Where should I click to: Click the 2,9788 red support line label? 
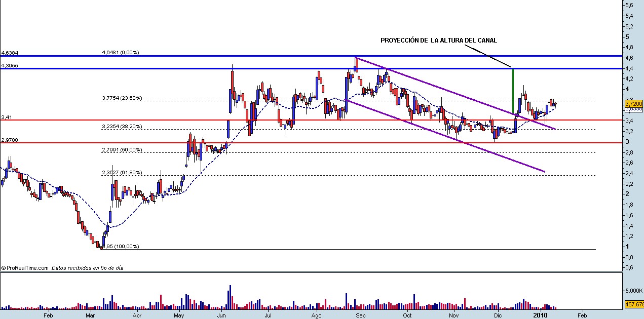coord(10,140)
